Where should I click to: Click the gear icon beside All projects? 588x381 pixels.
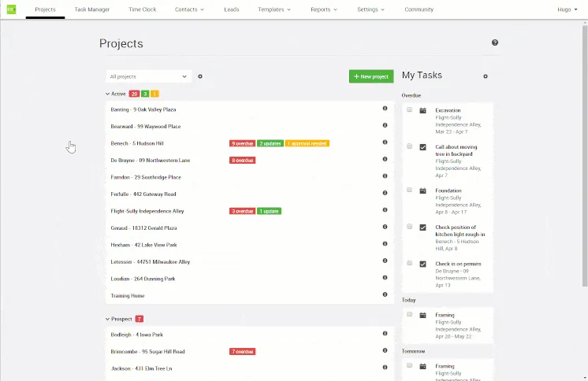click(200, 76)
